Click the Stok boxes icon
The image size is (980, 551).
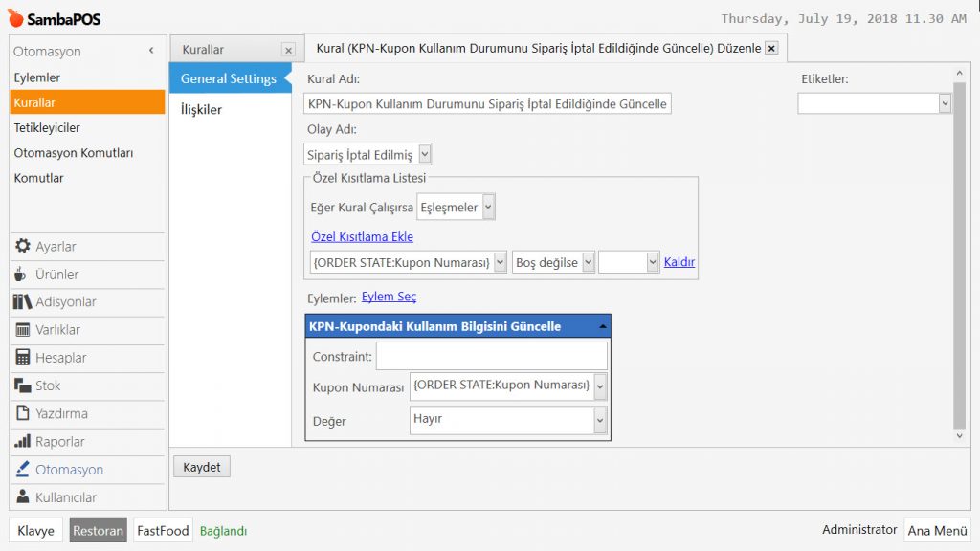click(x=23, y=386)
